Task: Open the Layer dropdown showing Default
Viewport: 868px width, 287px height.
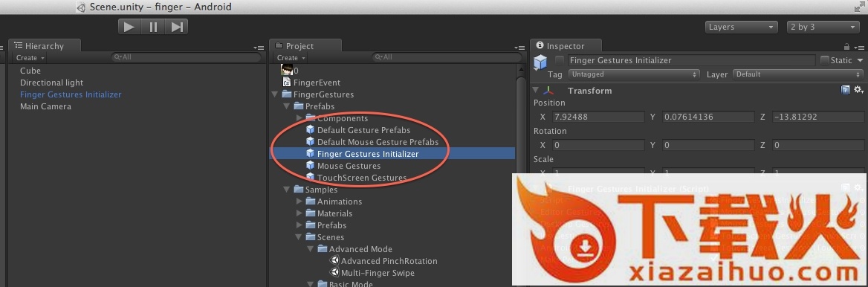Action: point(798,74)
